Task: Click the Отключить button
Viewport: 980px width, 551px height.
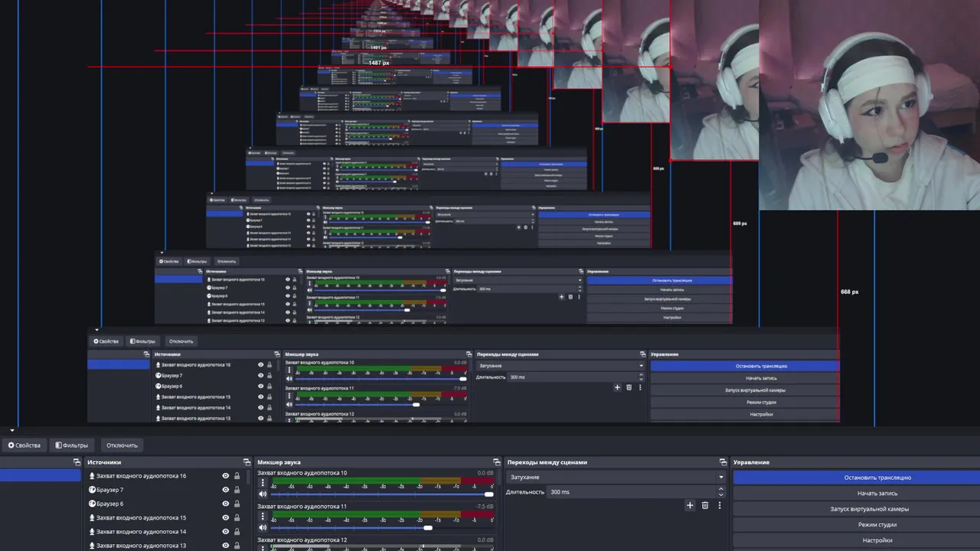Action: pyautogui.click(x=122, y=445)
